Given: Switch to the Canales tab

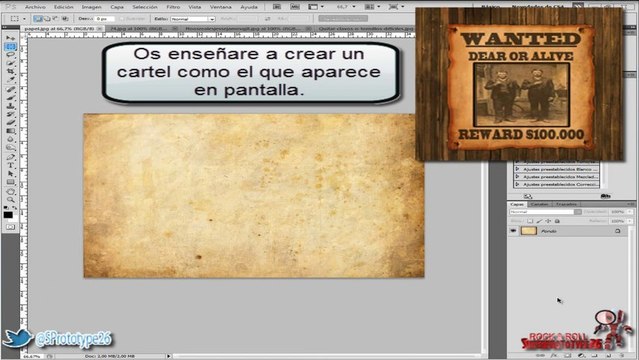Looking at the screenshot, I should coord(539,204).
